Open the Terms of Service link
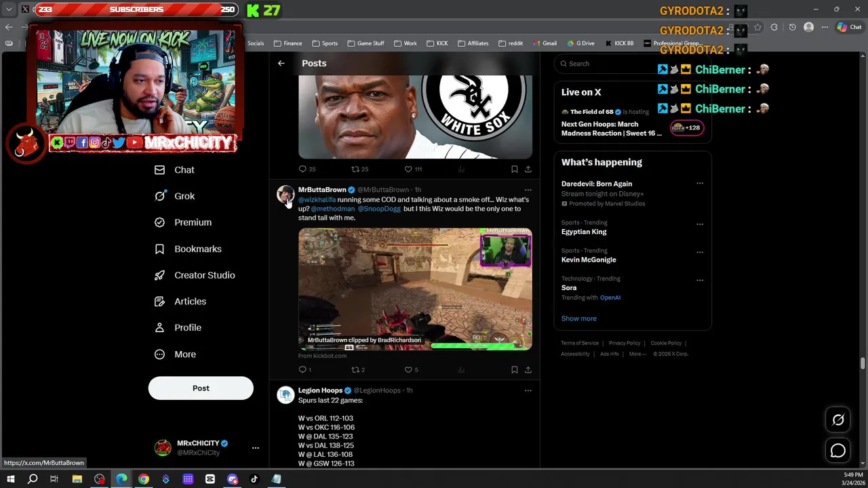The width and height of the screenshot is (868, 488). 580,343
